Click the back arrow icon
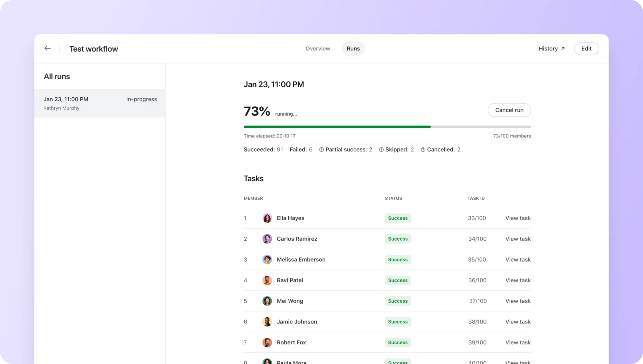643x364 pixels. tap(48, 49)
